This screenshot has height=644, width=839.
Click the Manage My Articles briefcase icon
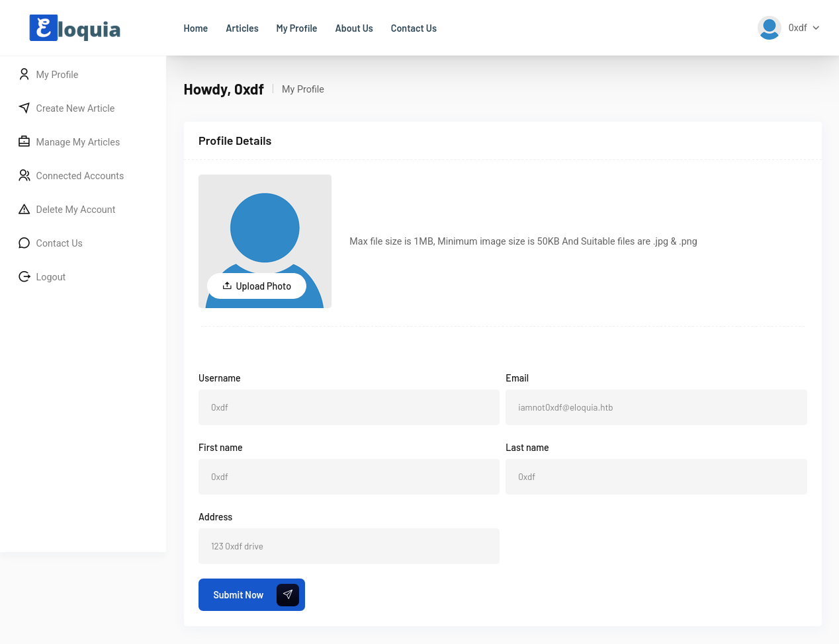coord(24,141)
